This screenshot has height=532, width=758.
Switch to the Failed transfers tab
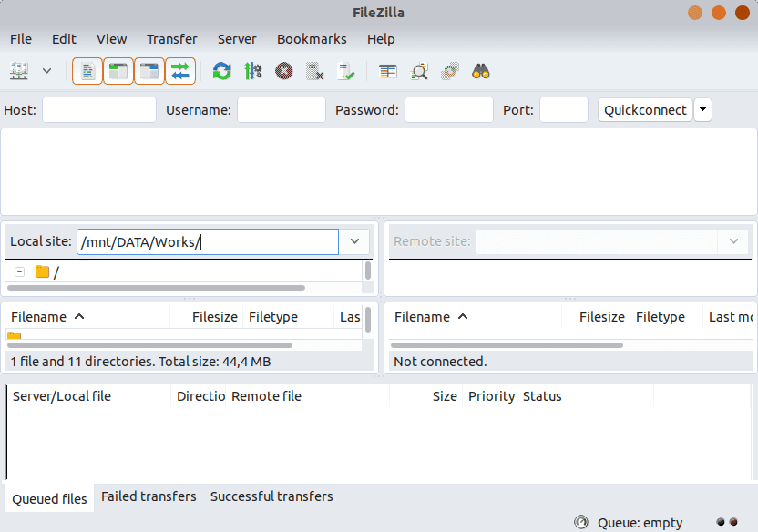(x=149, y=496)
